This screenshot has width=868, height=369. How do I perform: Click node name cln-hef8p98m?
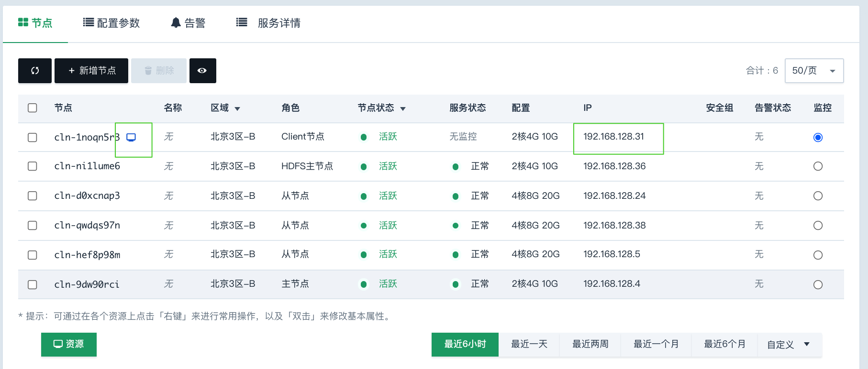[87, 255]
